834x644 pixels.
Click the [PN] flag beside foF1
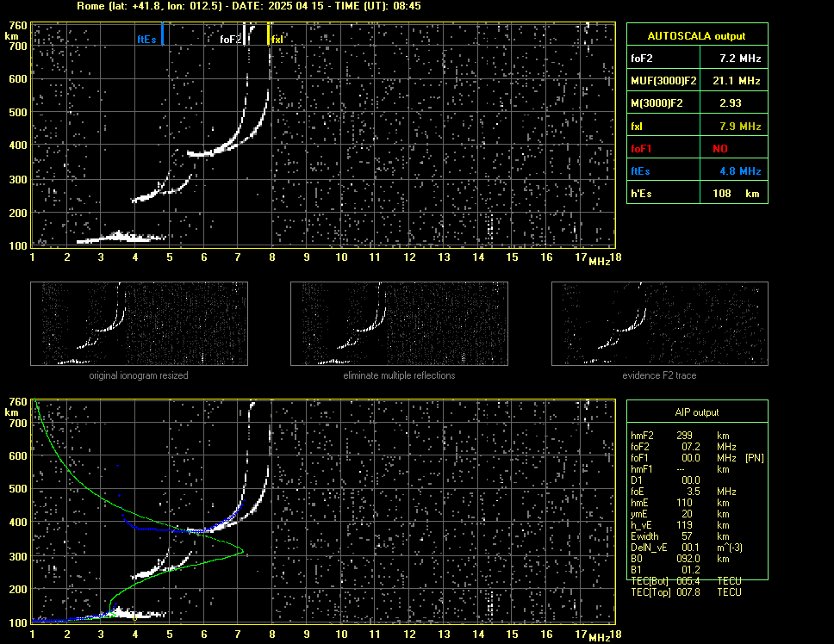coord(754,457)
